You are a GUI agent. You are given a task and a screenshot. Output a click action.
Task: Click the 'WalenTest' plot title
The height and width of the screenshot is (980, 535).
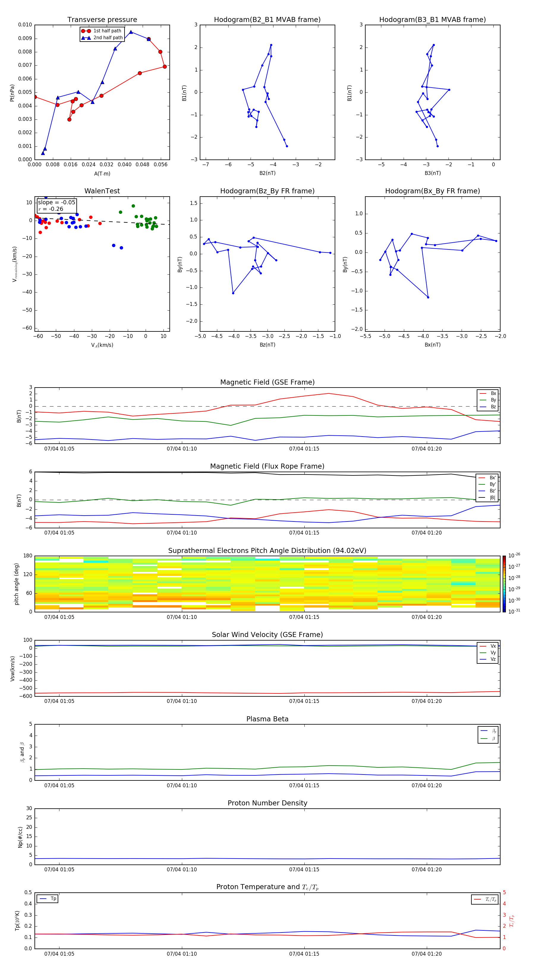coord(102,191)
